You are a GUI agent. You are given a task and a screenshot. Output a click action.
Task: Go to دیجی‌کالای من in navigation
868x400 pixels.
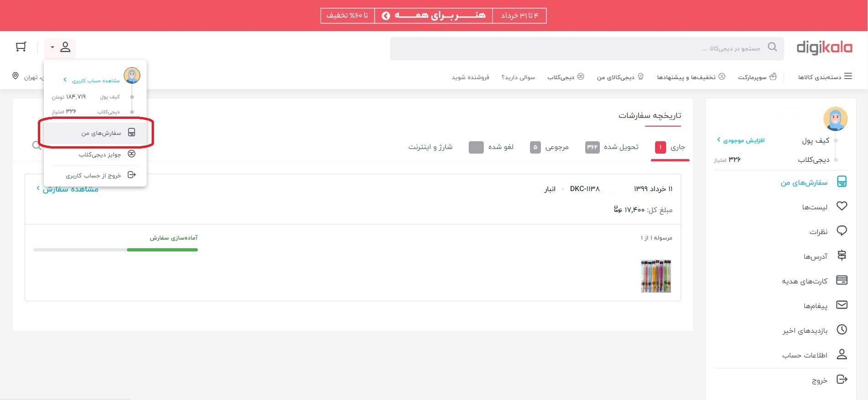click(620, 77)
